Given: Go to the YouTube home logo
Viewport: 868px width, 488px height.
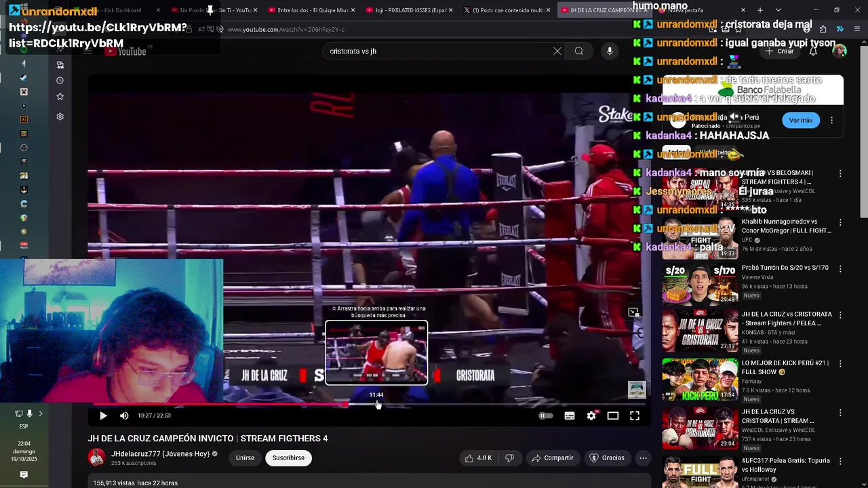Looking at the screenshot, I should (126, 51).
